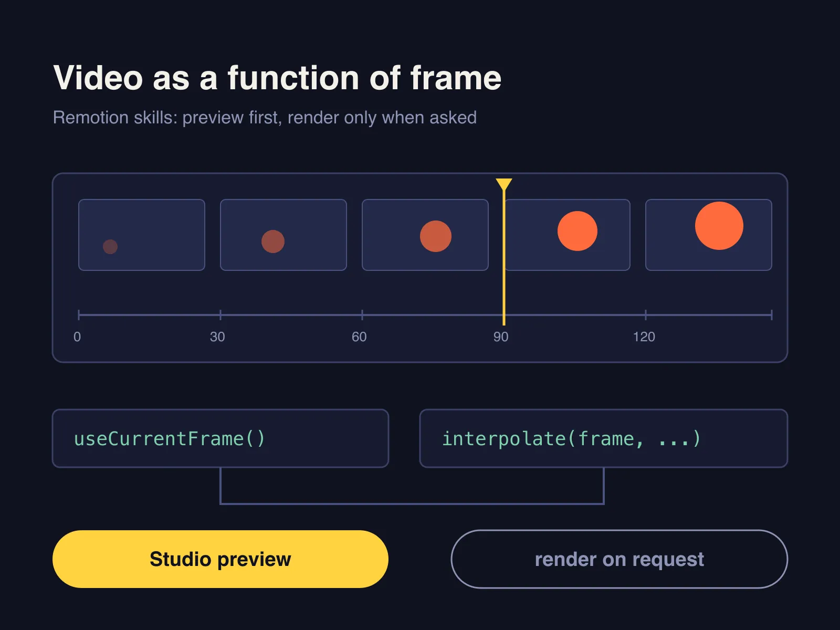Image resolution: width=840 pixels, height=630 pixels.
Task: Go to timeline label 120
Action: pyautogui.click(x=644, y=337)
